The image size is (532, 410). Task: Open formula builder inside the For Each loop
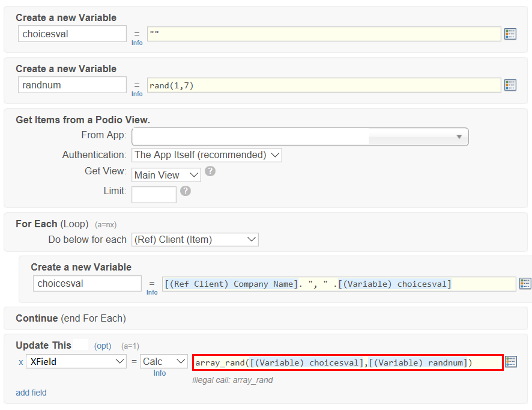point(525,283)
